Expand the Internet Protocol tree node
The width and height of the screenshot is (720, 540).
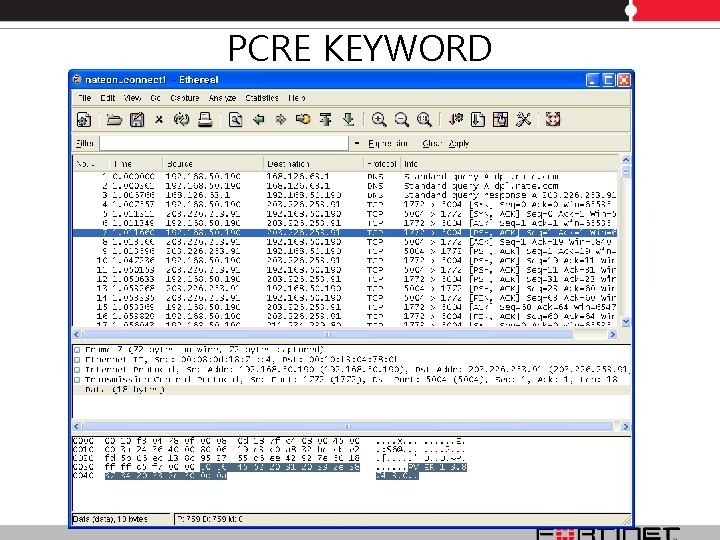click(77, 370)
